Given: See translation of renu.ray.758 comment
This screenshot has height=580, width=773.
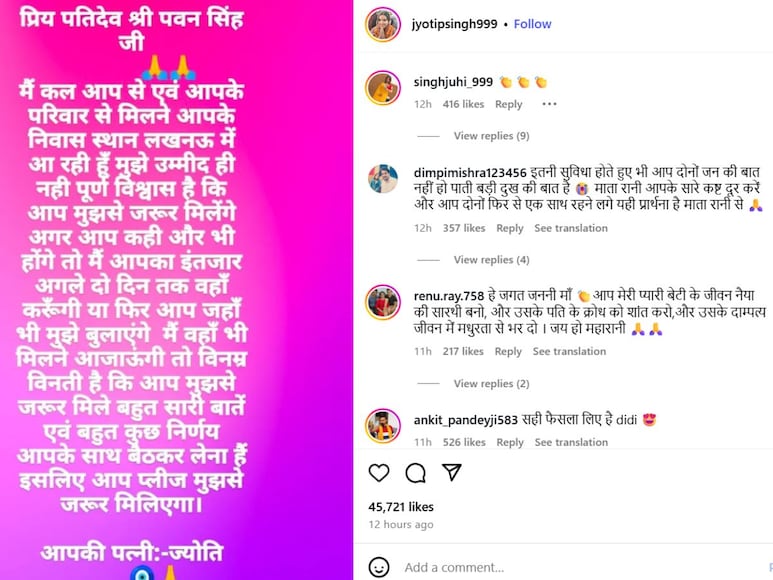Looking at the screenshot, I should pos(569,351).
